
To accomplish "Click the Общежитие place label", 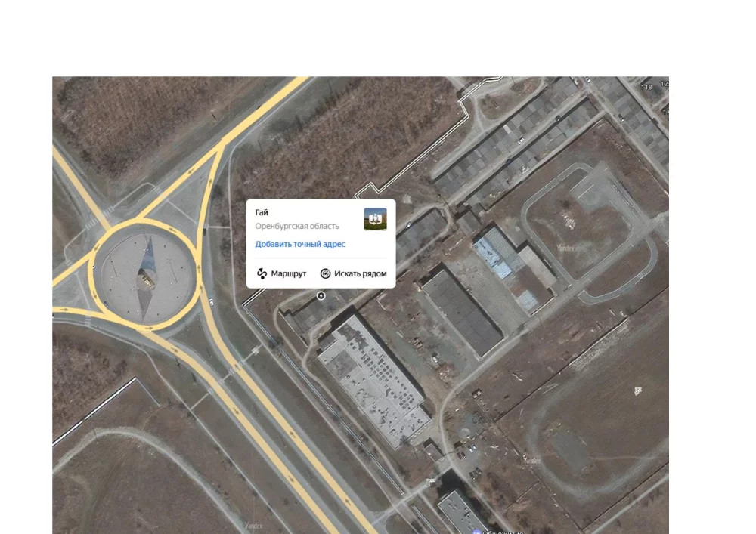I will click(x=503, y=532).
